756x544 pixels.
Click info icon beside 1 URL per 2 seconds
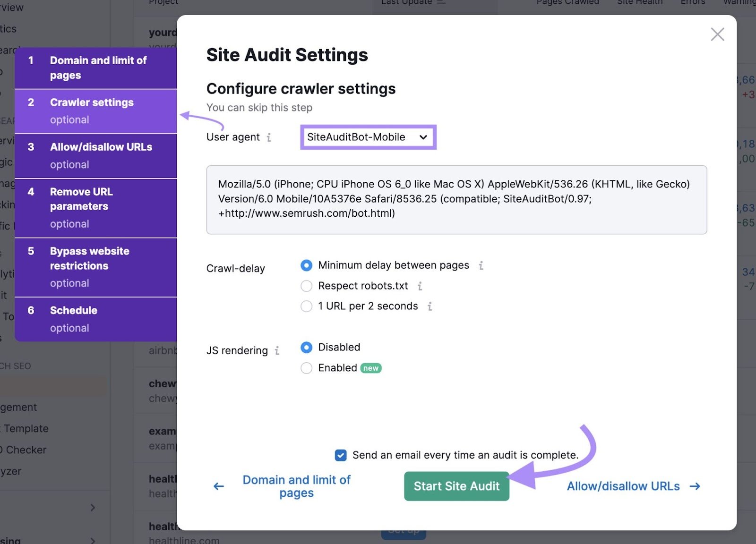point(429,306)
